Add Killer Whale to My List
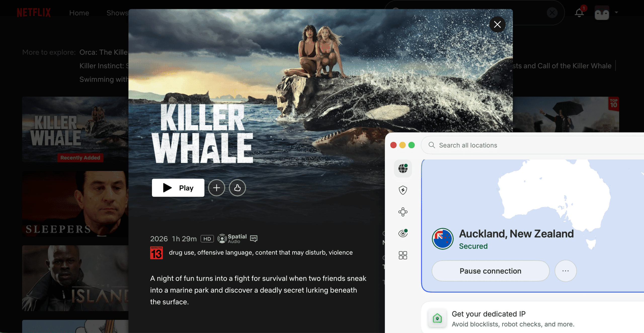This screenshot has height=333, width=644. tap(216, 188)
